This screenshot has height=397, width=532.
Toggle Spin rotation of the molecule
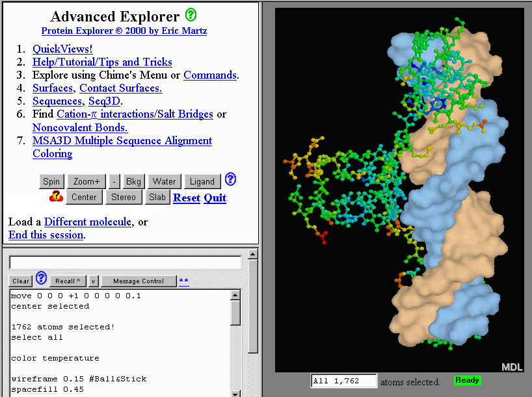click(x=51, y=181)
